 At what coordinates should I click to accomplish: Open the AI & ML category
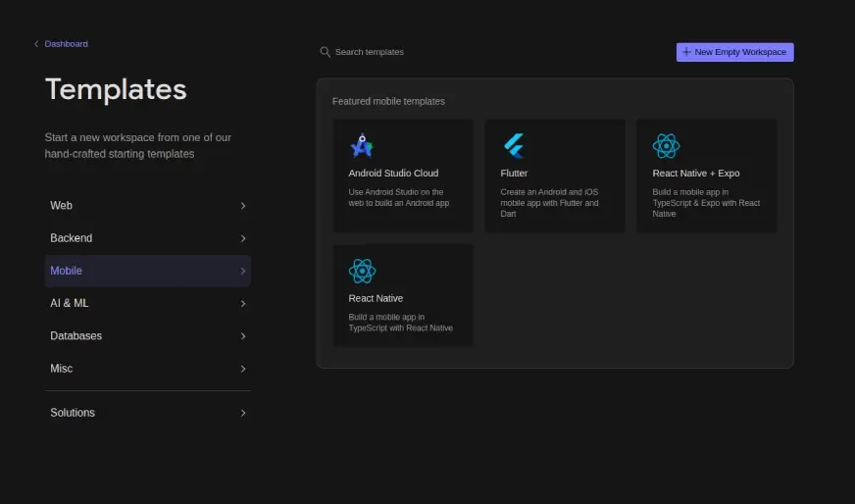[x=147, y=303]
